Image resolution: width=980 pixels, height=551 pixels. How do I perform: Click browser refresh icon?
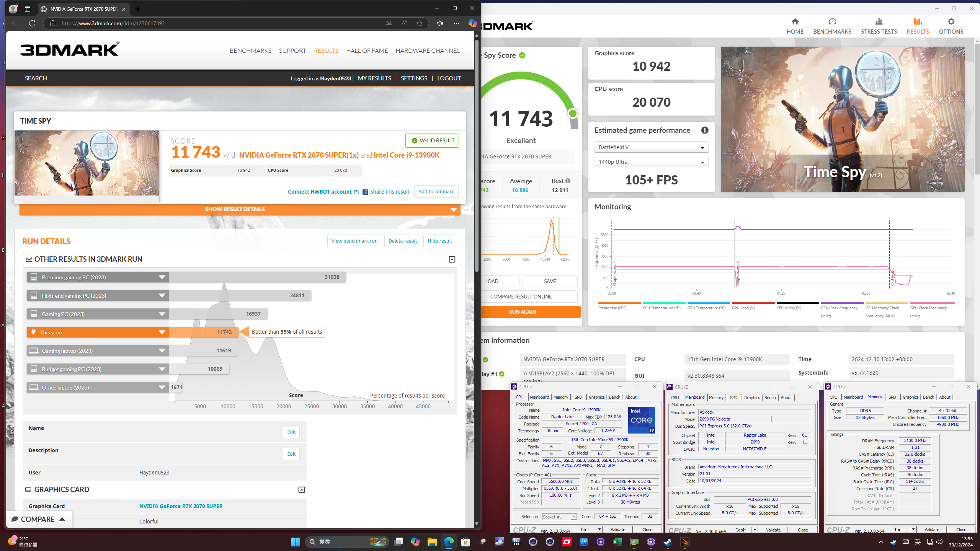(32, 23)
